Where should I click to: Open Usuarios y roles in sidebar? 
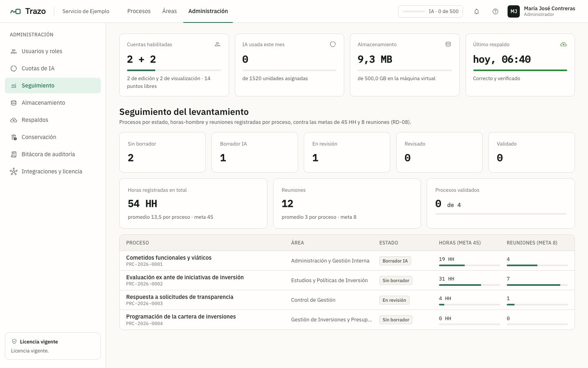(x=53, y=51)
